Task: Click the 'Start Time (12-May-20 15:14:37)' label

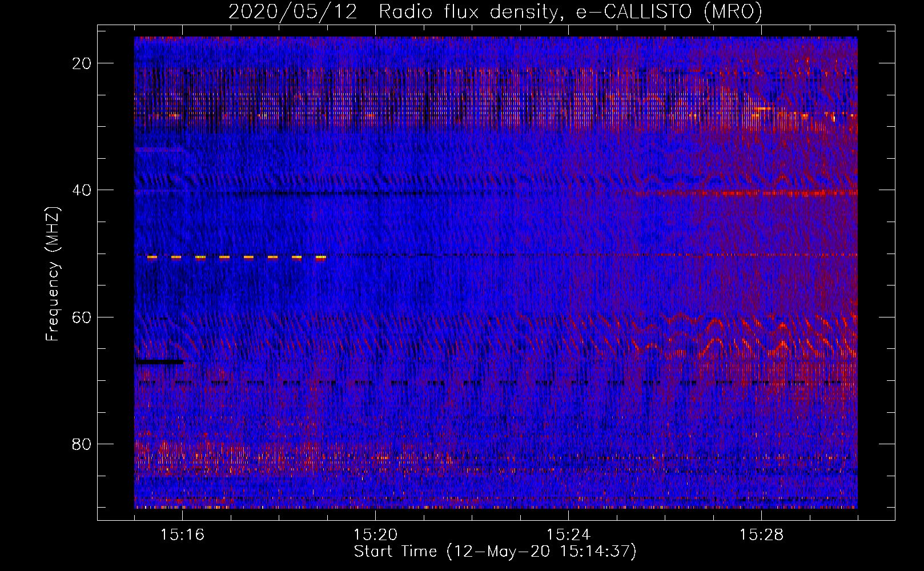Action: click(x=495, y=552)
